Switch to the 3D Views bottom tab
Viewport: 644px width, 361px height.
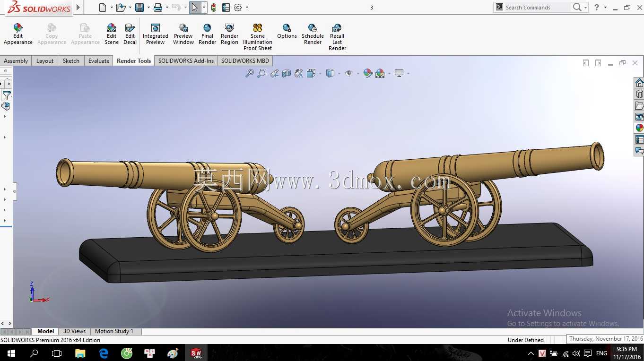(x=74, y=331)
